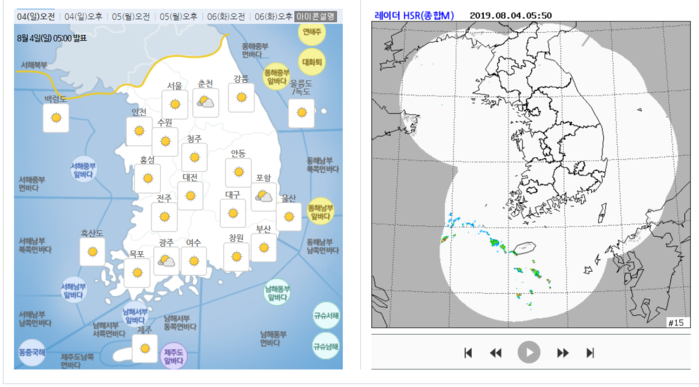Select the Pohang (포항) cloudy icon
Image resolution: width=699 pixels, height=387 pixels.
263,196
